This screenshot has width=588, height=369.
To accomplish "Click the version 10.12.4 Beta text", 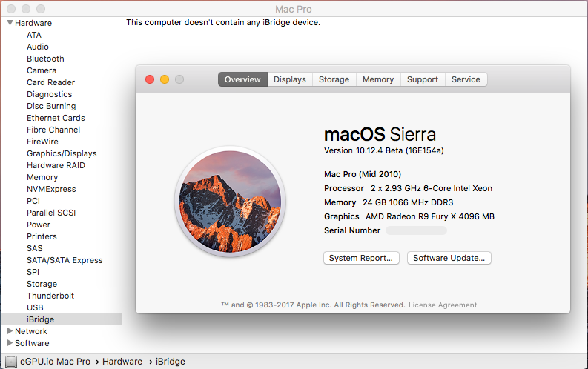I will click(383, 150).
